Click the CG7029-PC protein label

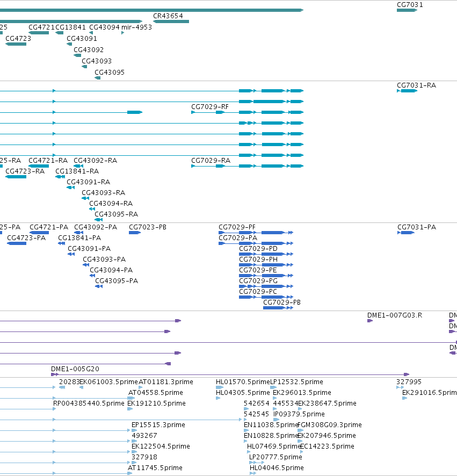258,291
